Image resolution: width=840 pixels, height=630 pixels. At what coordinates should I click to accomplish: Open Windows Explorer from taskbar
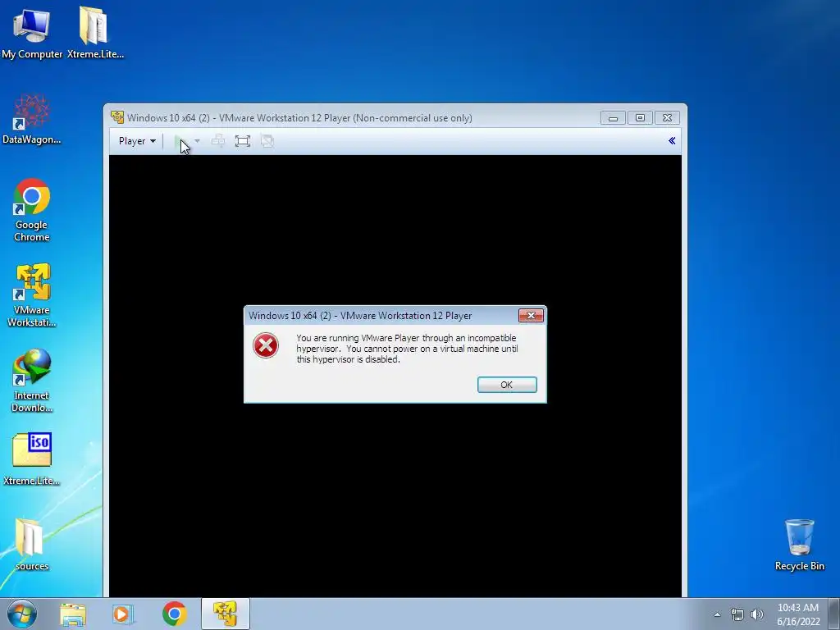point(73,614)
